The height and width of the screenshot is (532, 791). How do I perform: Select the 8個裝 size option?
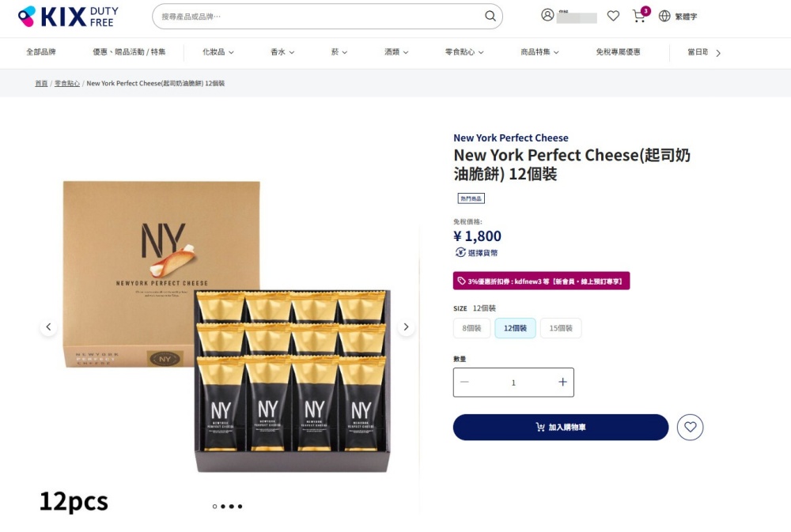point(471,328)
